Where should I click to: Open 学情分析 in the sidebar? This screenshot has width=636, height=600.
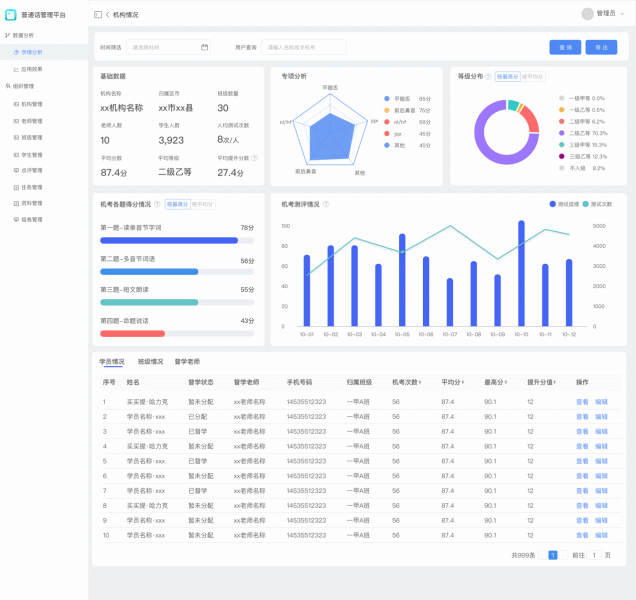31,51
